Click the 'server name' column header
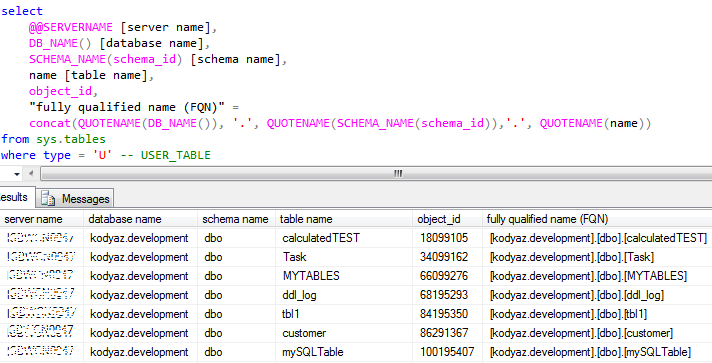Screen dimensions: 712x363 42,219
